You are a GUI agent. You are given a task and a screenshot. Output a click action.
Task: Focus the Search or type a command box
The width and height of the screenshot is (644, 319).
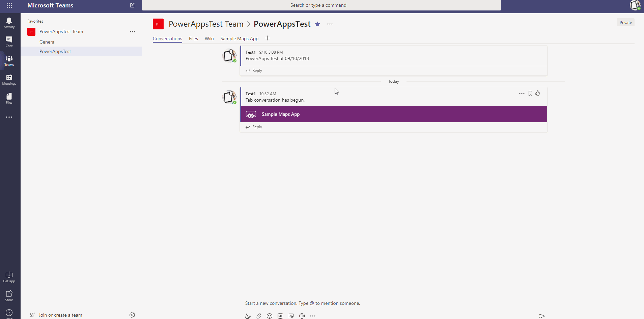tap(321, 5)
